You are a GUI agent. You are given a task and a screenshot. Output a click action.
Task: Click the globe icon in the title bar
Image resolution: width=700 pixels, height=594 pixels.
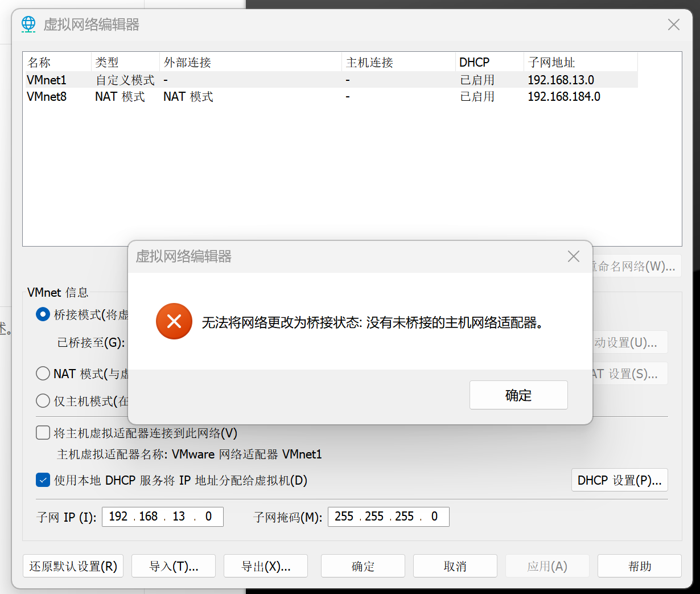pos(28,24)
